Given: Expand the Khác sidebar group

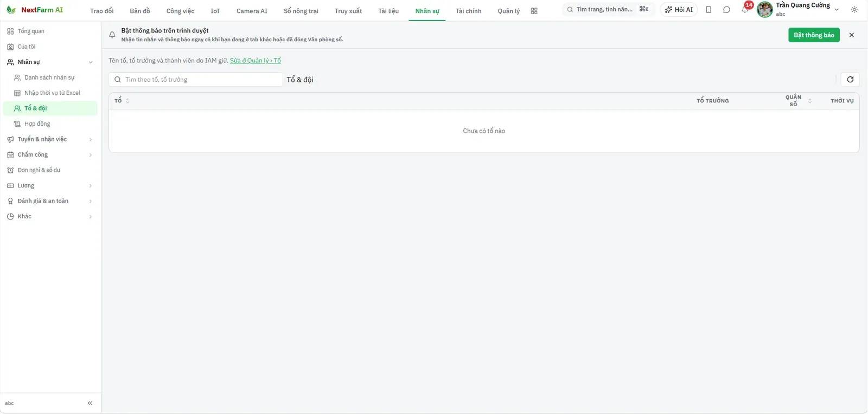Looking at the screenshot, I should click(50, 217).
